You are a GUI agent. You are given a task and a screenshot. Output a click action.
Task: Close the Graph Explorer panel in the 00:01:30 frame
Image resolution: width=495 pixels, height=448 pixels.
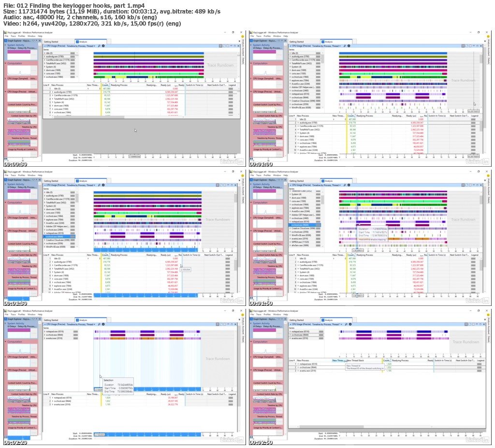(x=40, y=180)
